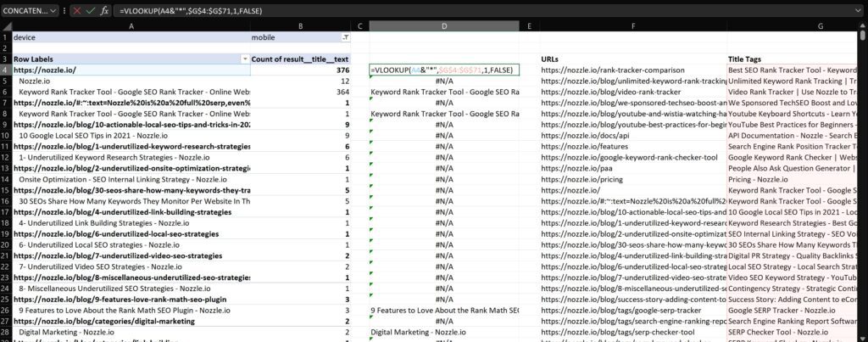Select column E header

(x=530, y=26)
